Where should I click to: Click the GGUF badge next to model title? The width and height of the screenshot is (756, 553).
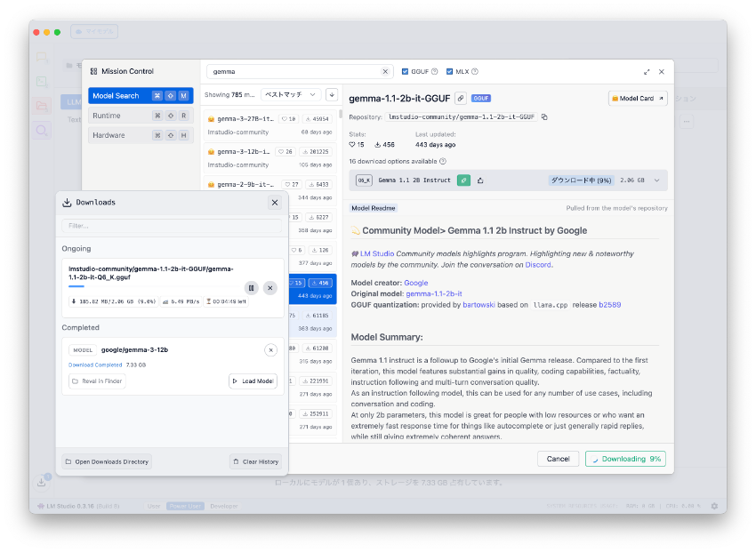coord(480,99)
